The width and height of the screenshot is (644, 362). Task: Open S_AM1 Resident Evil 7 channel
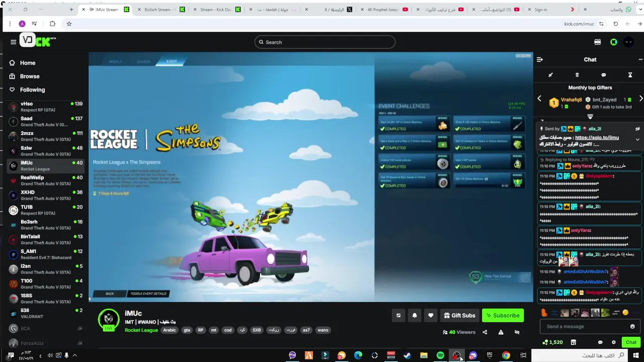(45, 254)
